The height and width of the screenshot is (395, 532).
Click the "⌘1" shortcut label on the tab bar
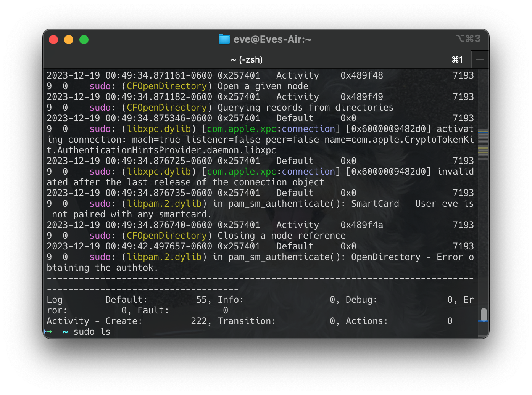[457, 59]
